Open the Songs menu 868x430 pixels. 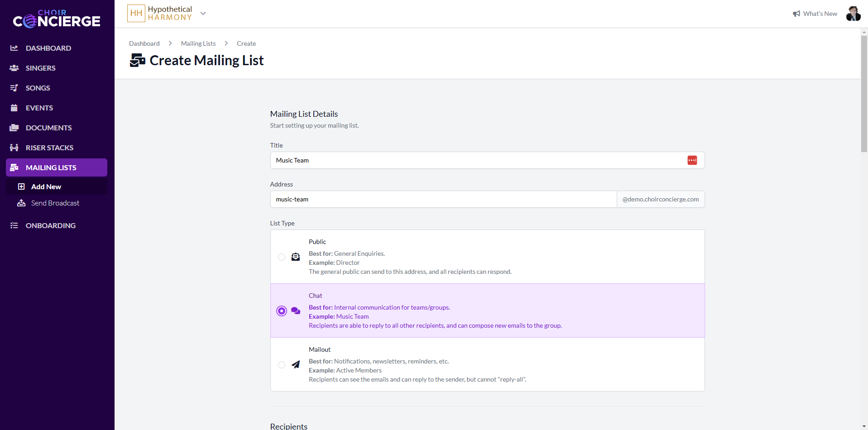57,88
